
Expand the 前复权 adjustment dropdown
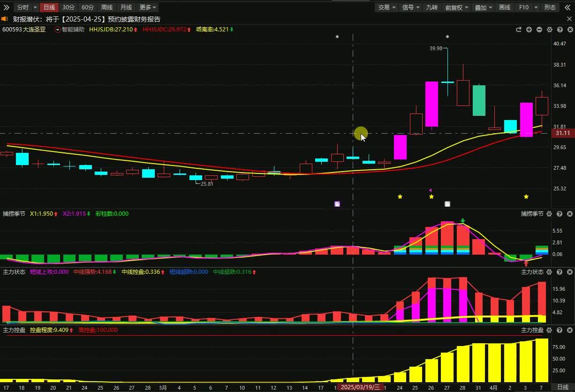457,8
